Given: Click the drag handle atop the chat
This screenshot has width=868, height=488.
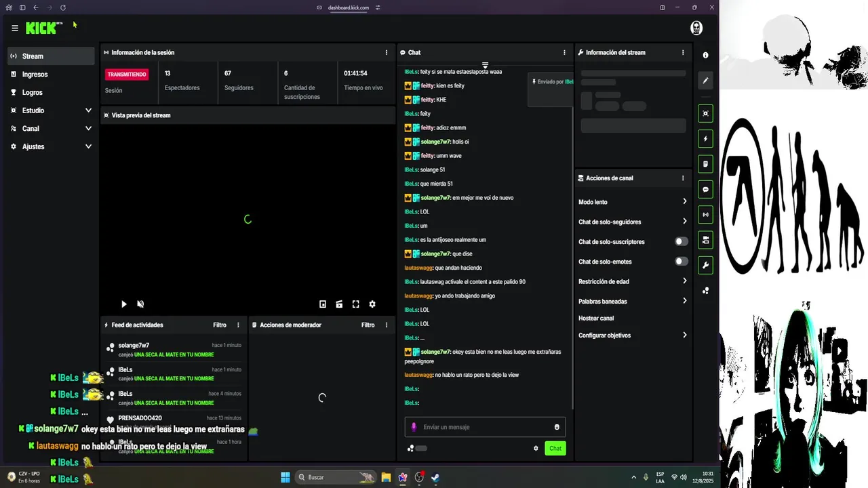Looking at the screenshot, I should click(x=485, y=65).
